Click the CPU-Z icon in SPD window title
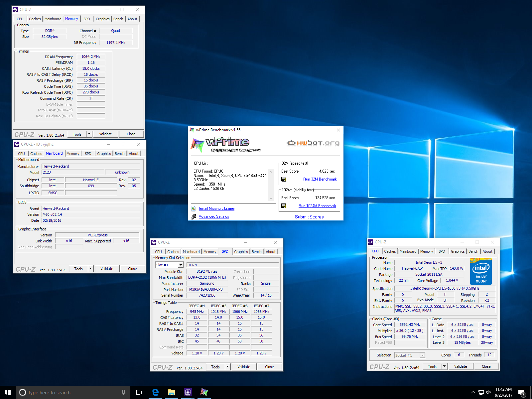532x399 pixels. (x=154, y=242)
